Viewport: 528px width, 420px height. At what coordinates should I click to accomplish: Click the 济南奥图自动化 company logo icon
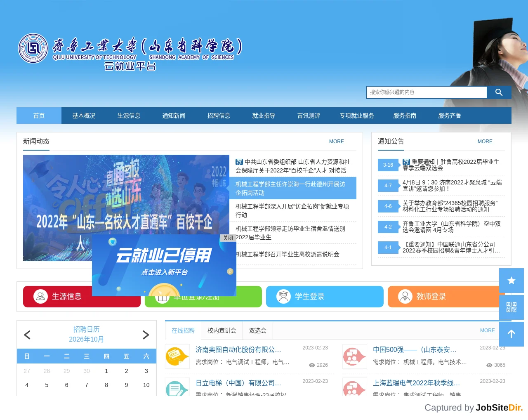click(177, 356)
